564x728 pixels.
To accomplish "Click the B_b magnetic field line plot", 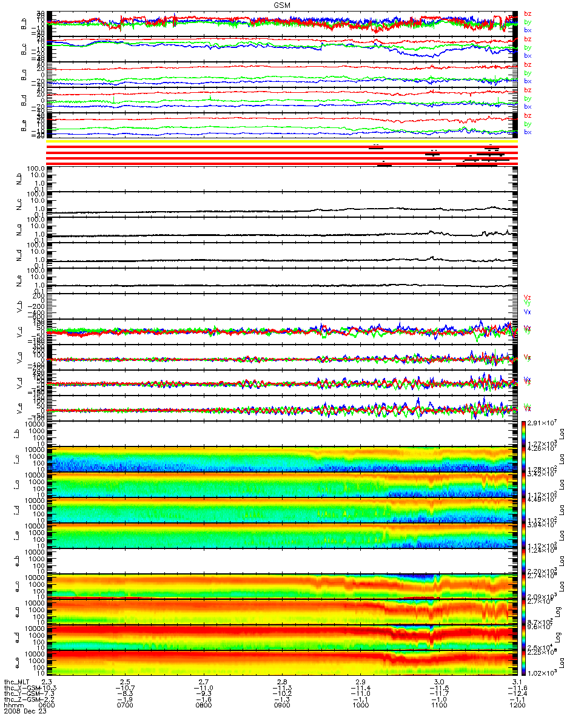I will pyautogui.click(x=282, y=24).
